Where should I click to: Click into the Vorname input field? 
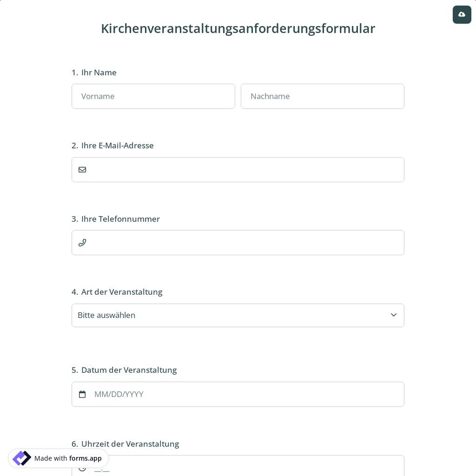pyautogui.click(x=153, y=96)
